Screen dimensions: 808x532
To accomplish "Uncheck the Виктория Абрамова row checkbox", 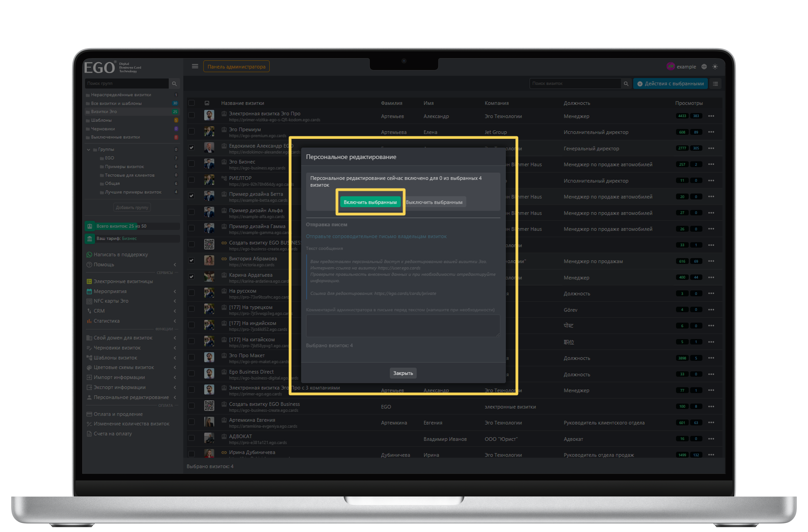I will [x=191, y=260].
